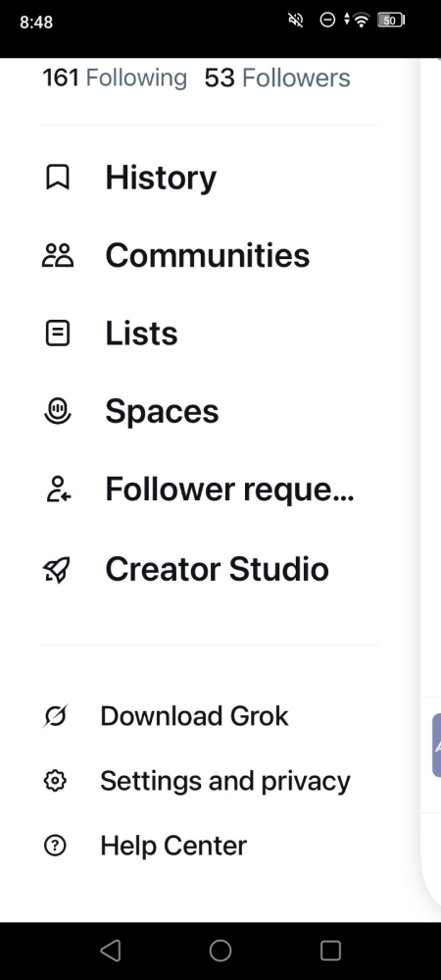Tap the Lists document icon
Screen dimensions: 441x980
click(x=58, y=334)
